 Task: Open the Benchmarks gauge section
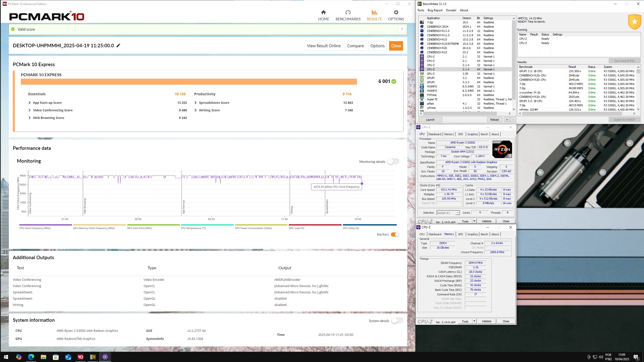pos(348,15)
